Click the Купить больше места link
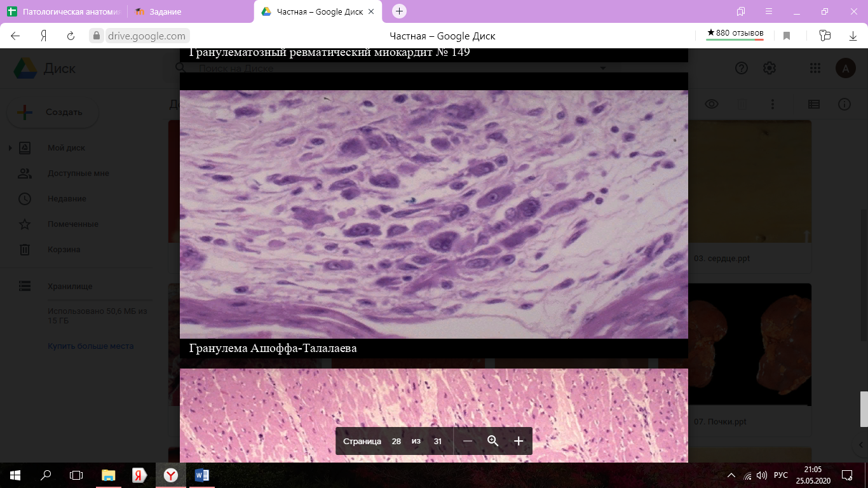868x488 pixels. [90, 346]
